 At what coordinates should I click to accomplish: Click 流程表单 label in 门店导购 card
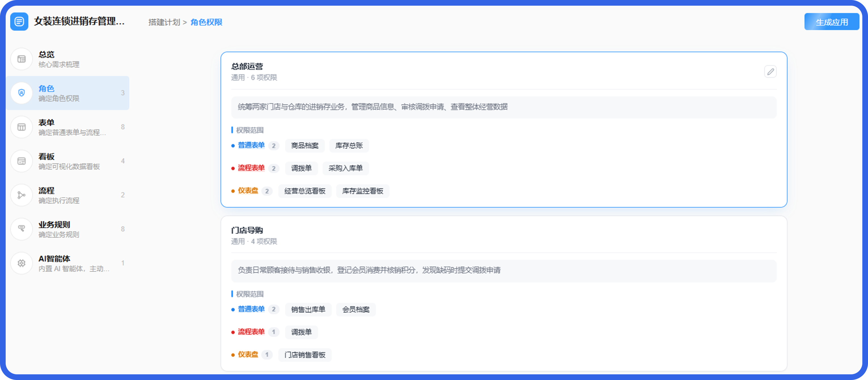(251, 332)
